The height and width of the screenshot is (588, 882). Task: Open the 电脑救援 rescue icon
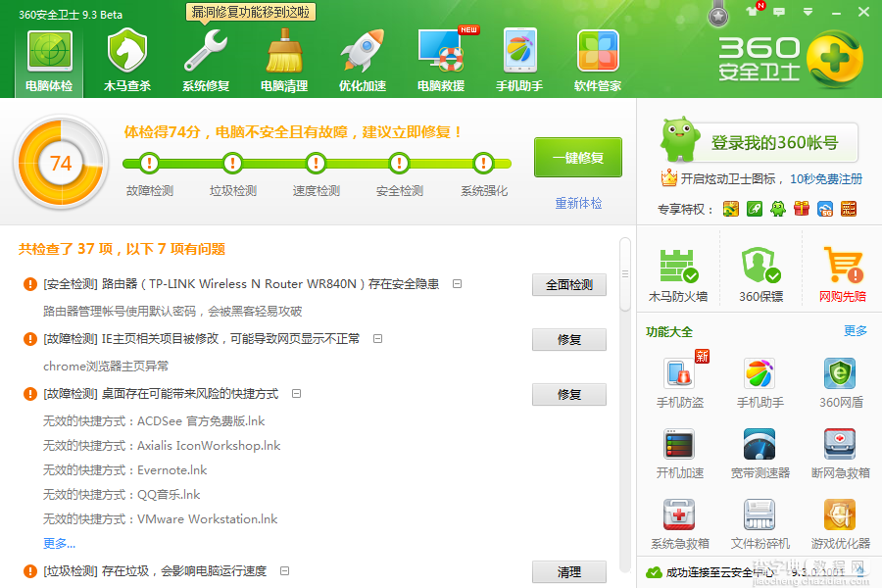(441, 60)
